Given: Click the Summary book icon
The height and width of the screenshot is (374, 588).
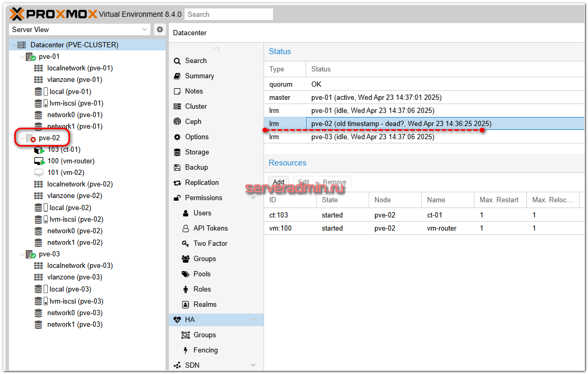Looking at the screenshot, I should point(177,76).
